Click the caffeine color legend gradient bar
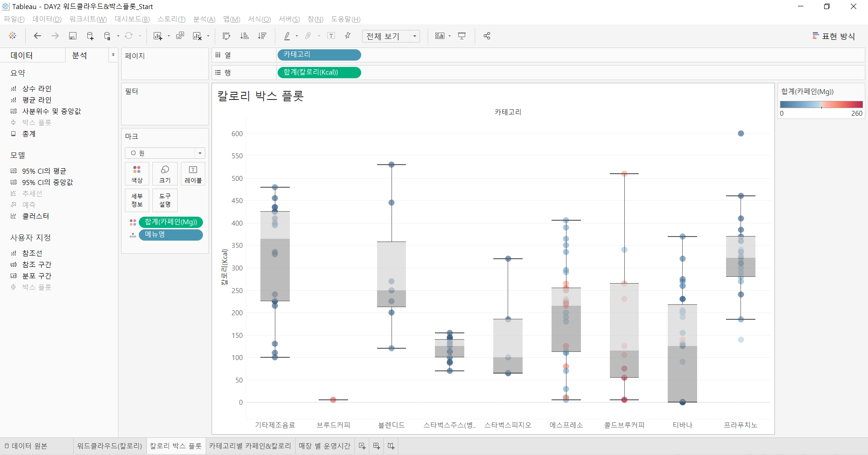This screenshot has width=868, height=455. pos(821,104)
